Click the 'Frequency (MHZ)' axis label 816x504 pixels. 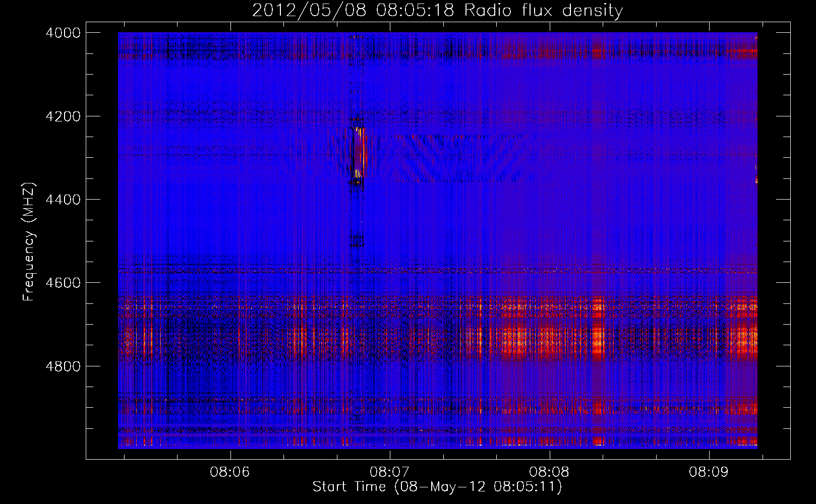[x=29, y=242]
